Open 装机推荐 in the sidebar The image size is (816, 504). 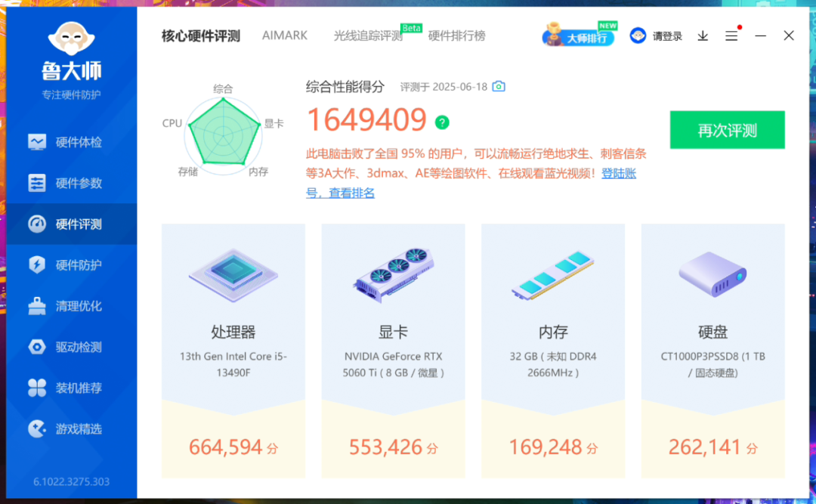[71, 388]
